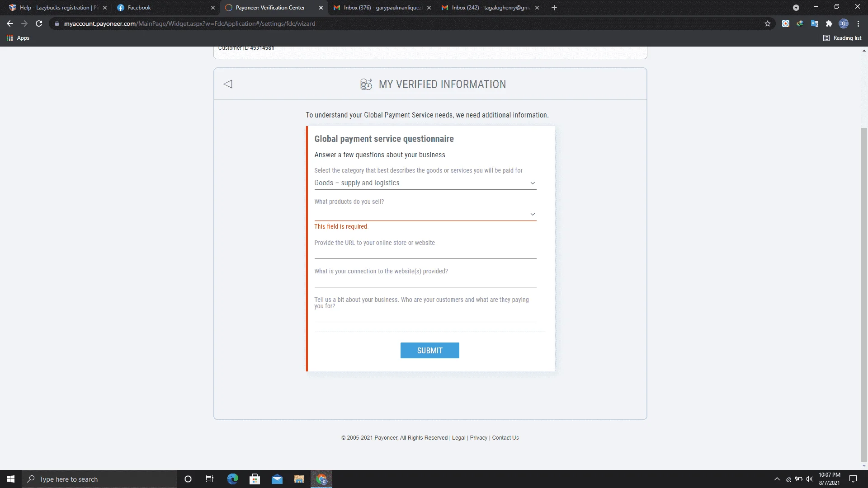
Task: Open the Chrome profile avatar
Action: click(844, 23)
